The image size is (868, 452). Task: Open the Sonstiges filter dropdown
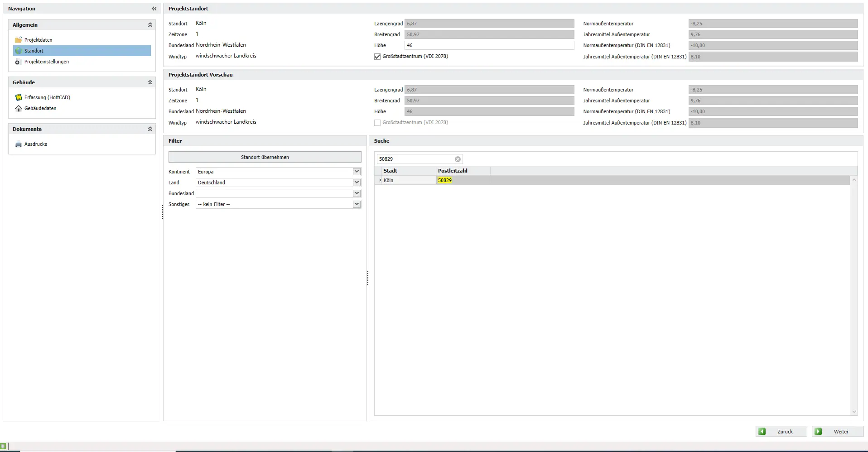coord(357,204)
